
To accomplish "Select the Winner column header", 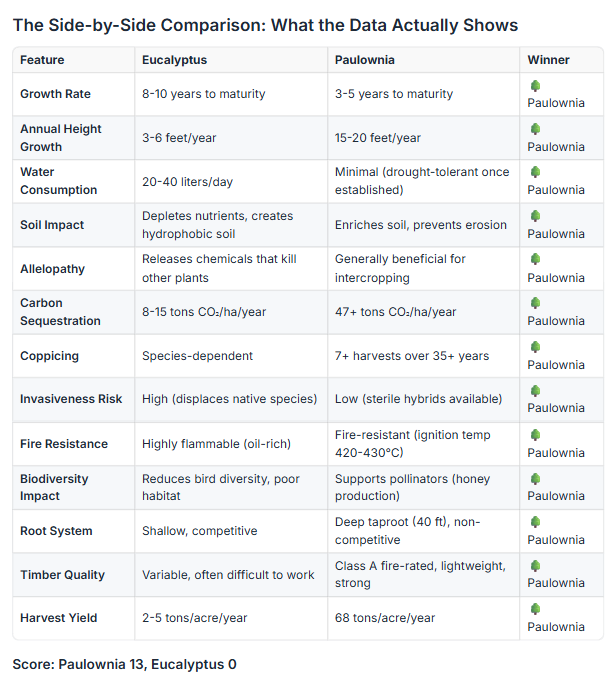I will (x=548, y=60).
